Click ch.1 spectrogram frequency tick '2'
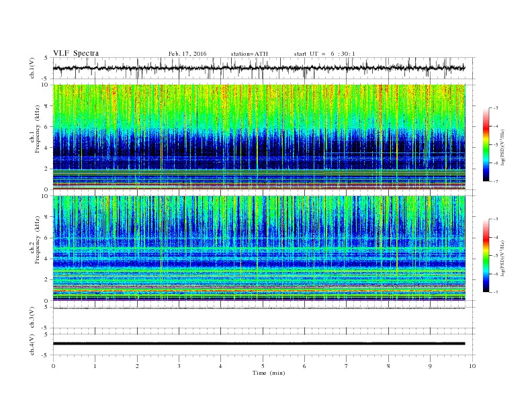This screenshot has width=532, height=411. point(46,169)
